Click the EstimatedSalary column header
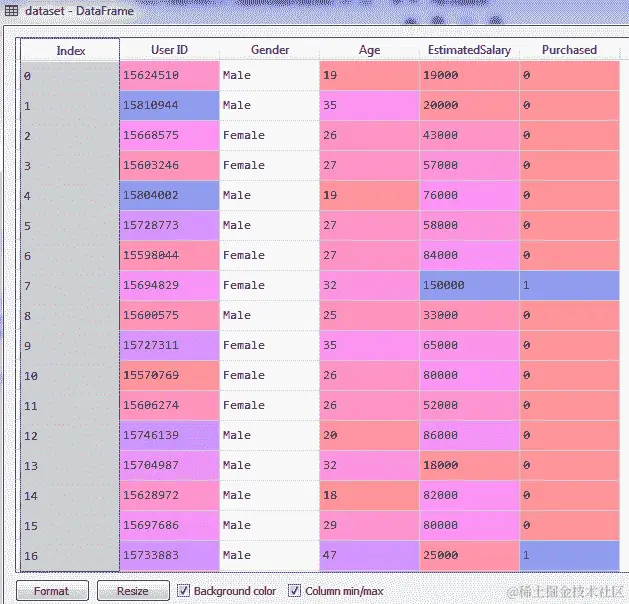The width and height of the screenshot is (629, 604). coord(469,50)
